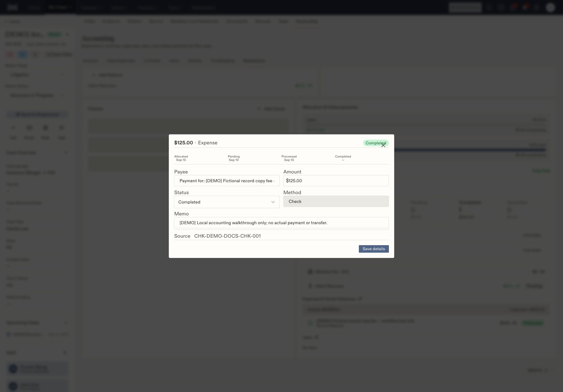Viewport: 563px width, 392px height.
Task: Click the source ID CHK-DEMO-DOCS-CHK-001
Action: 227,236
